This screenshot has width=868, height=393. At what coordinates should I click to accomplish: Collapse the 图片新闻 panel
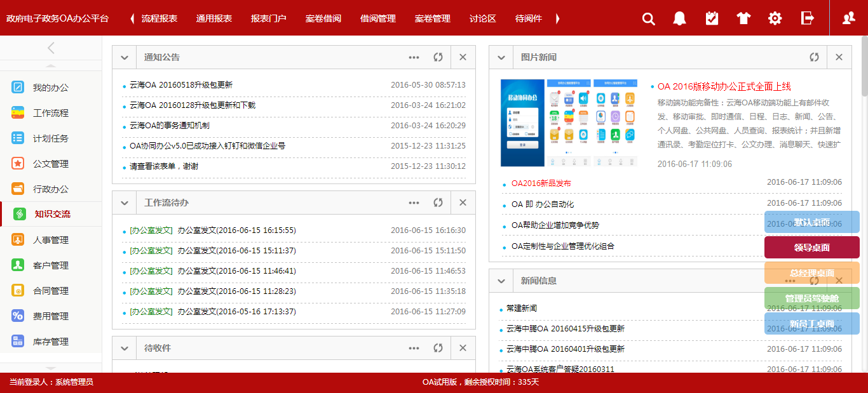tap(501, 57)
